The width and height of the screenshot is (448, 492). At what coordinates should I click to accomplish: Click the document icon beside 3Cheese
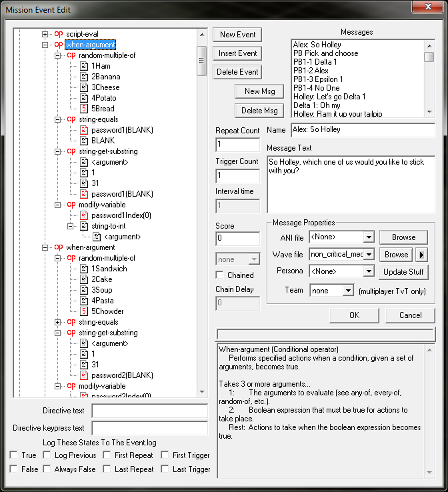coord(84,87)
